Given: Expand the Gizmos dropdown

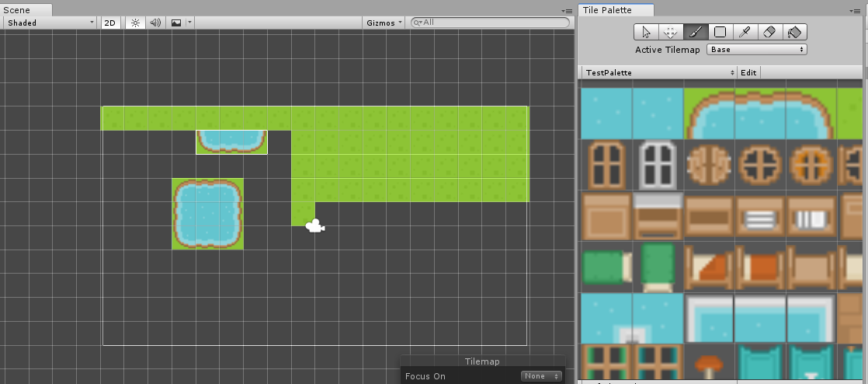Looking at the screenshot, I should tap(384, 23).
